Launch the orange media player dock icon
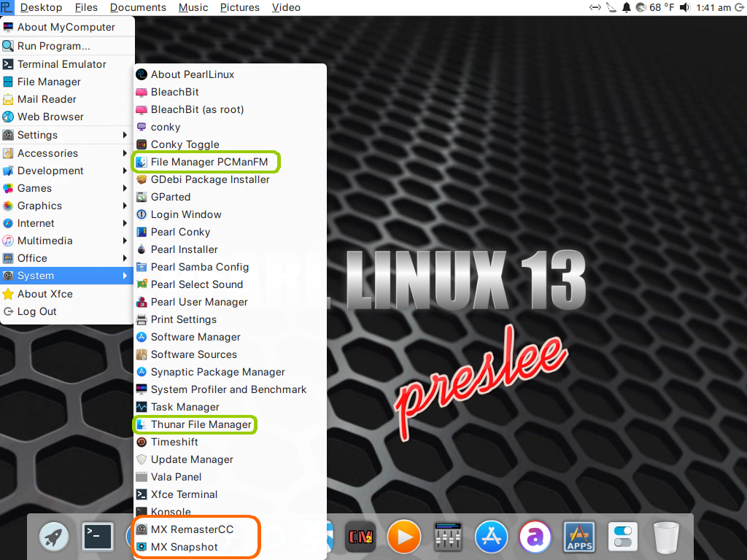747x560 pixels. (x=404, y=538)
